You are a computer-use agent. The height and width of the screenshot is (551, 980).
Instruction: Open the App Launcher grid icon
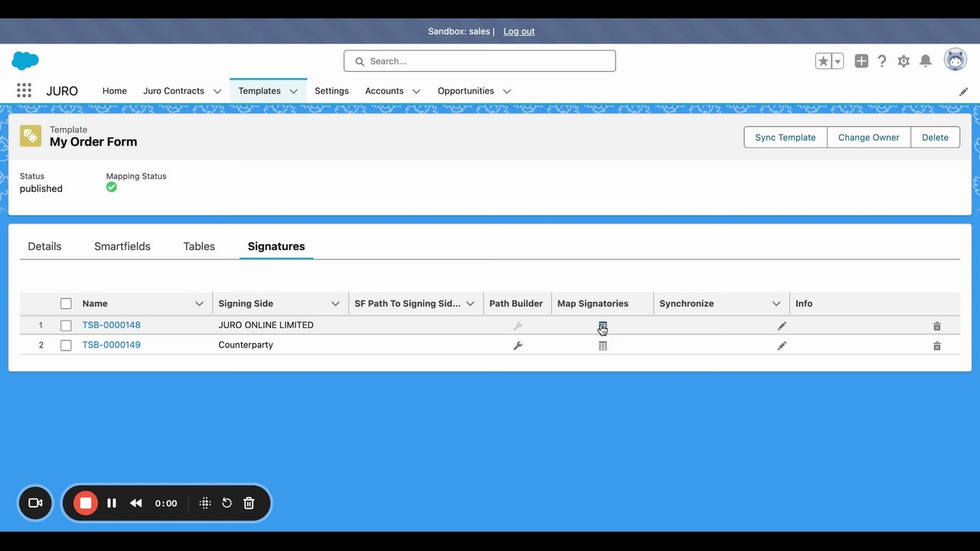tap(24, 90)
